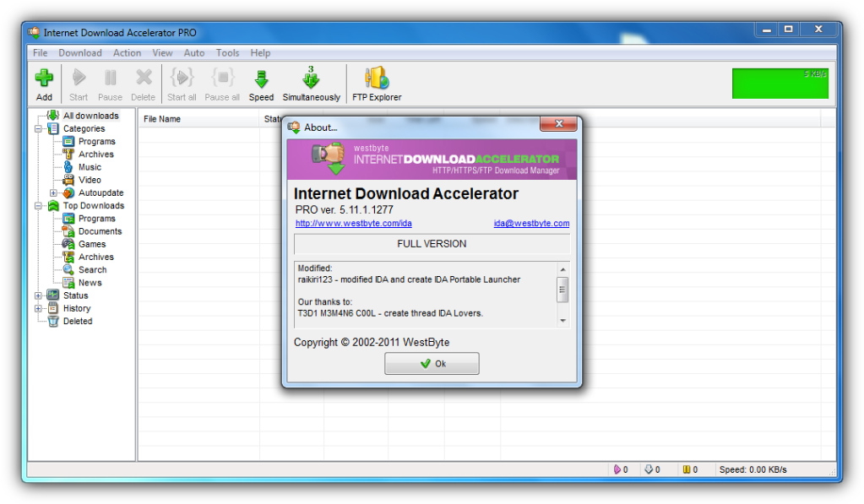Viewport: 864px width, 504px height.
Task: Click the Copyright © 2002-2011 WestByte text
Action: [372, 342]
